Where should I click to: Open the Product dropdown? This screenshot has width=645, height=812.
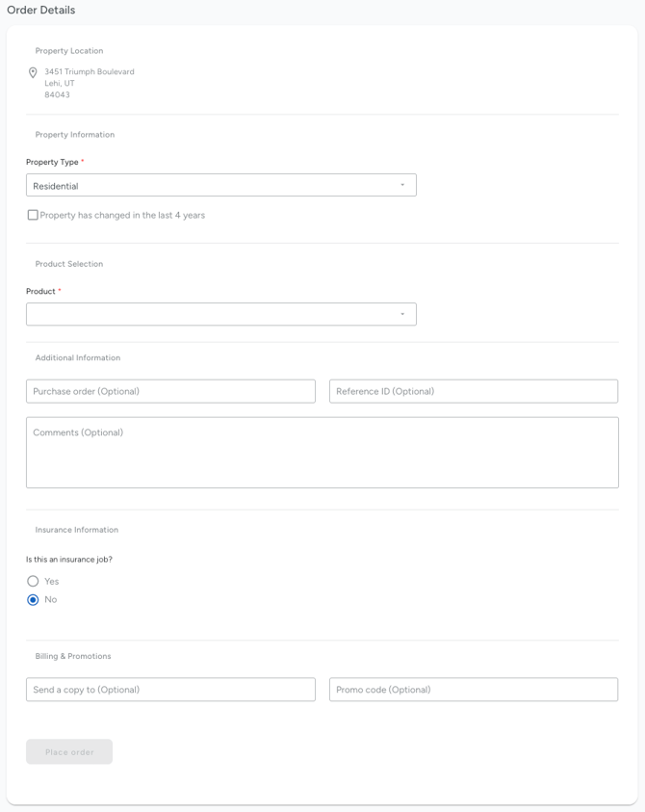[221, 314]
